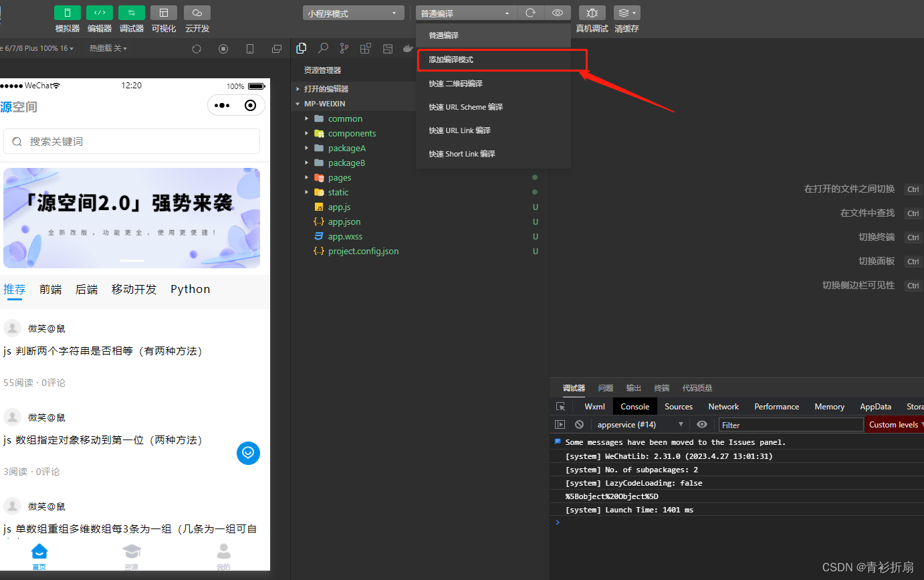Screen dimensions: 924x580
Task: Select the source control icon in the sidebar
Action: tap(344, 48)
